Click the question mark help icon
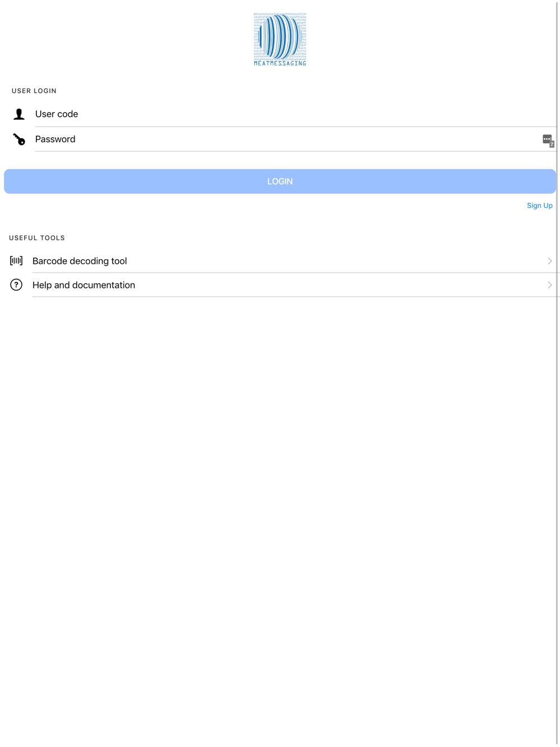This screenshot has width=560, height=747. pyautogui.click(x=16, y=285)
